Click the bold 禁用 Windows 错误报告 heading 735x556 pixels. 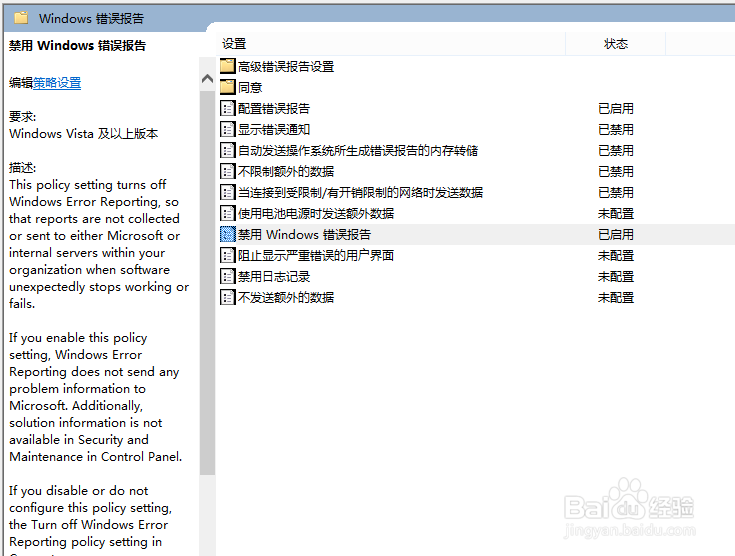point(77,45)
